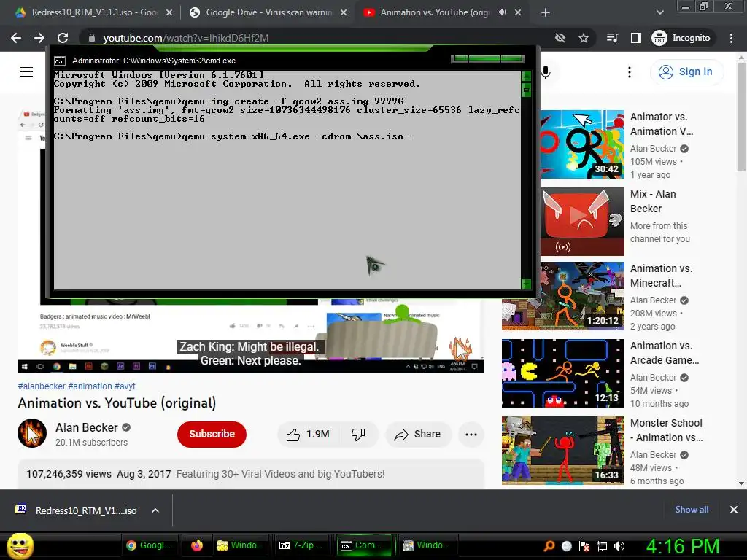Screen dimensions: 747x560
Task: Open magnifier search tray icon
Action: click(549, 546)
